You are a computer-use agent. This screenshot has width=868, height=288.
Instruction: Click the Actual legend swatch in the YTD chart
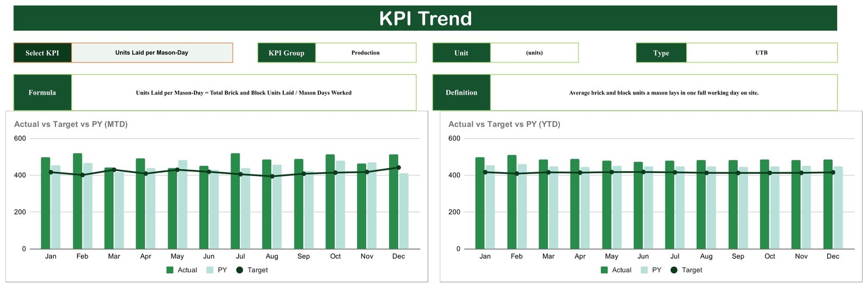(604, 270)
